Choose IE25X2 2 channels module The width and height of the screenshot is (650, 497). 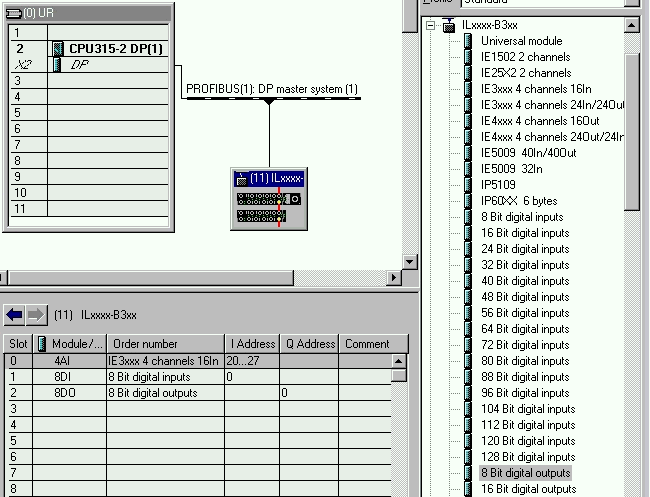click(526, 73)
